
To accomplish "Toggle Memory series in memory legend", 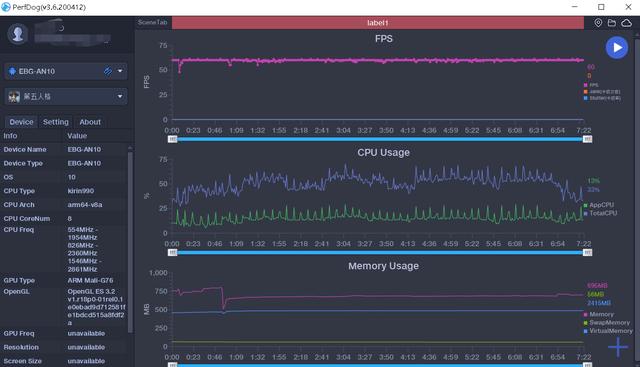I will click(599, 314).
